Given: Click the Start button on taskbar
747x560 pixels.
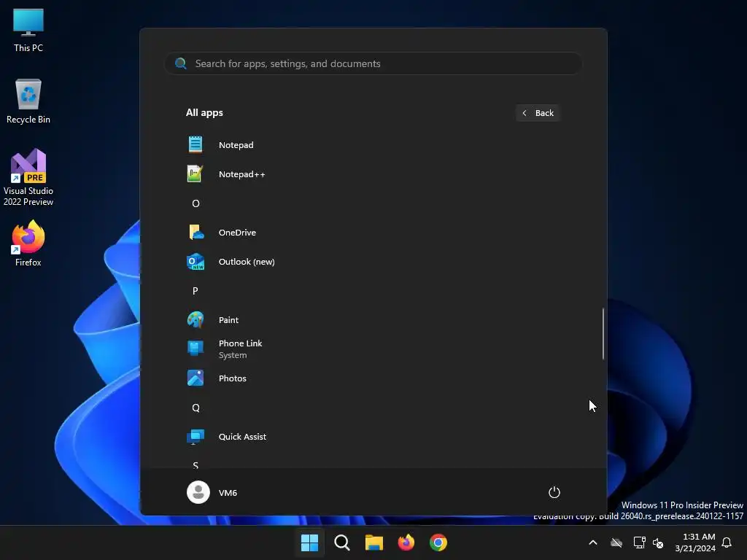Looking at the screenshot, I should pyautogui.click(x=309, y=542).
